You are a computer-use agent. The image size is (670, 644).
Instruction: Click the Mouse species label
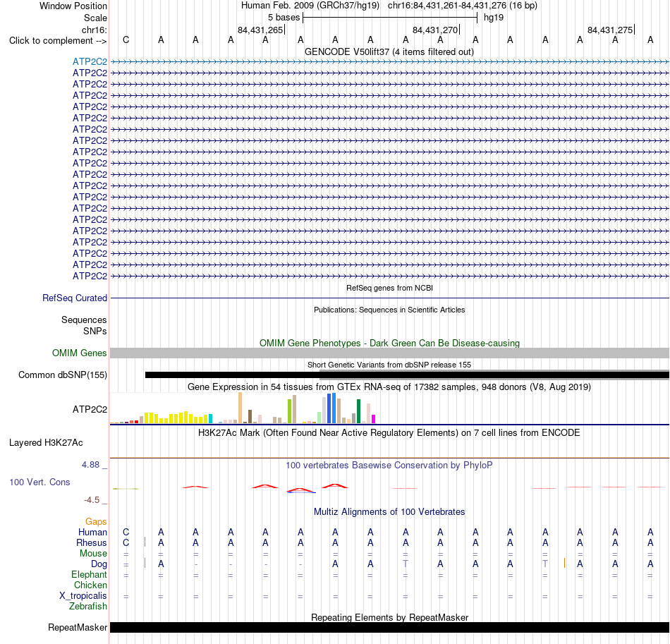click(94, 554)
